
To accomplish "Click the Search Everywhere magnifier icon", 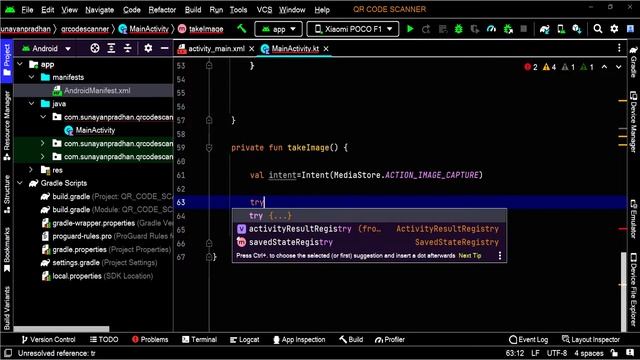I will [x=598, y=29].
